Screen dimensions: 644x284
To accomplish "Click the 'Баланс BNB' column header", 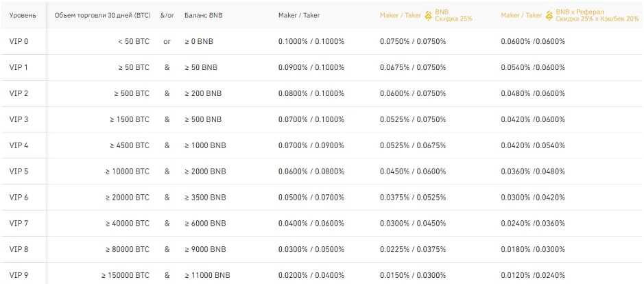I will click(x=204, y=15).
